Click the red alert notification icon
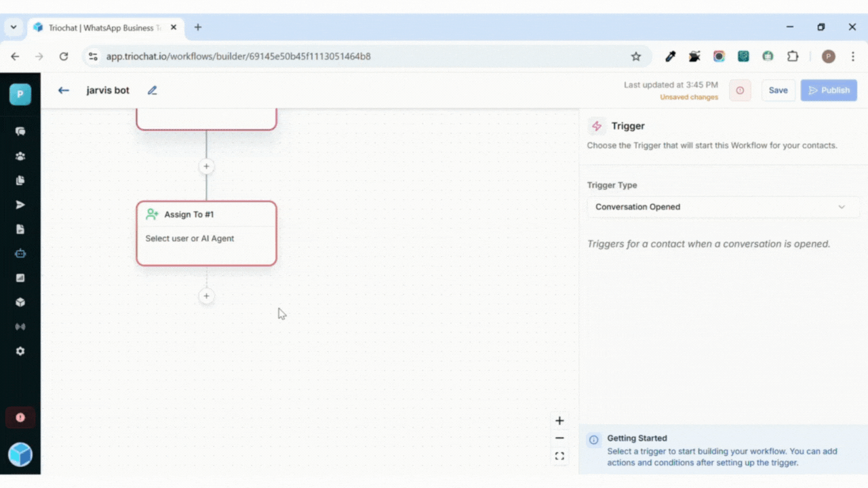Viewport: 868px width, 488px height. coord(20,417)
